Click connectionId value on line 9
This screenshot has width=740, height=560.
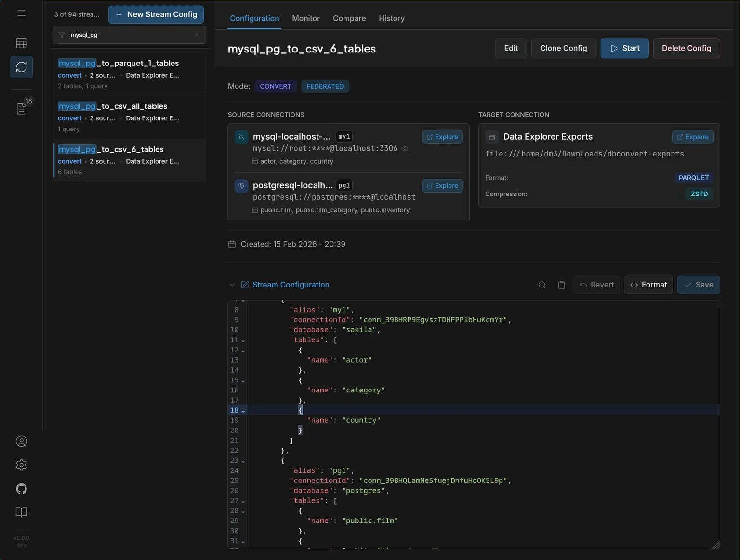[x=433, y=320]
